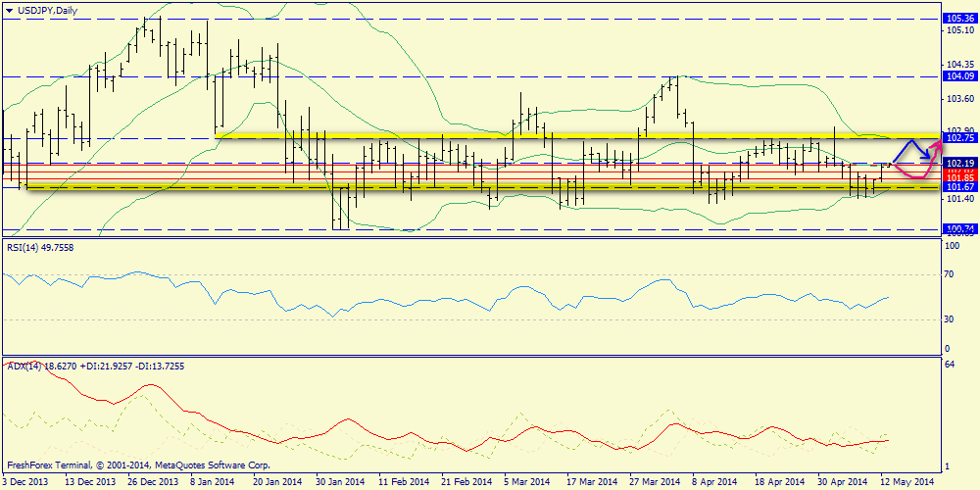Select the pink forecast arrow head
The height and width of the screenshot is (490, 980).
tap(938, 147)
